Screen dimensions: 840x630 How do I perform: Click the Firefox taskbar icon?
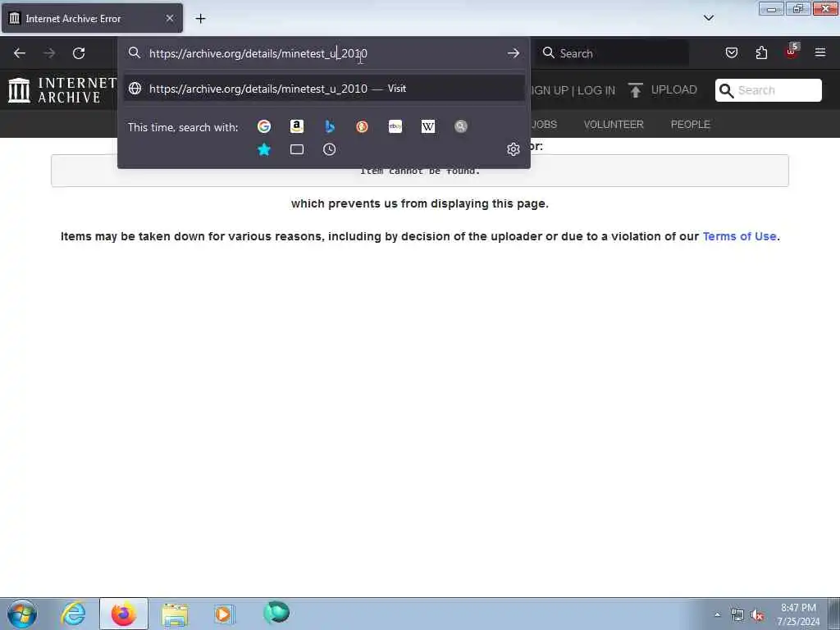124,614
